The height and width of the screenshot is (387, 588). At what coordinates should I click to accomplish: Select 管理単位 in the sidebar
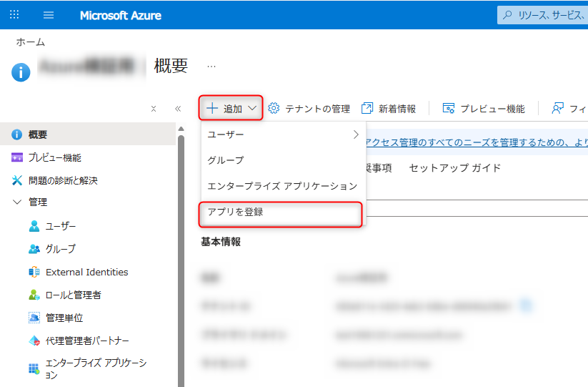tap(64, 318)
